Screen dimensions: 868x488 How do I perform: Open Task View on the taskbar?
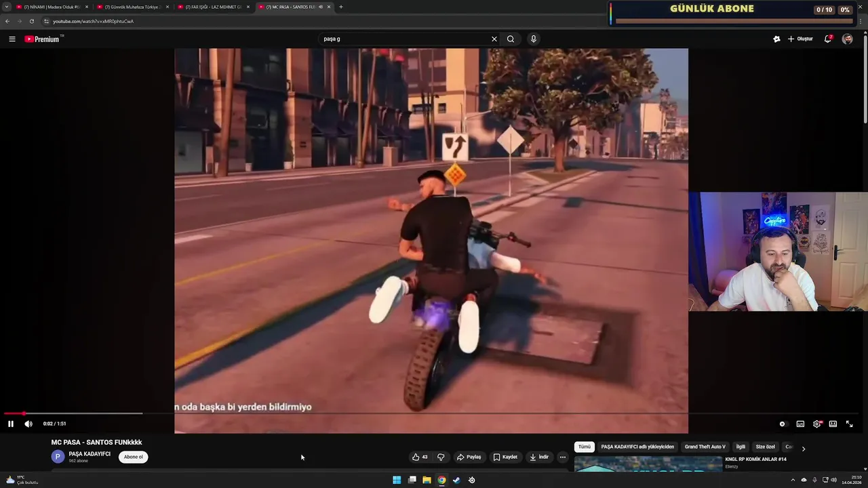(412, 480)
